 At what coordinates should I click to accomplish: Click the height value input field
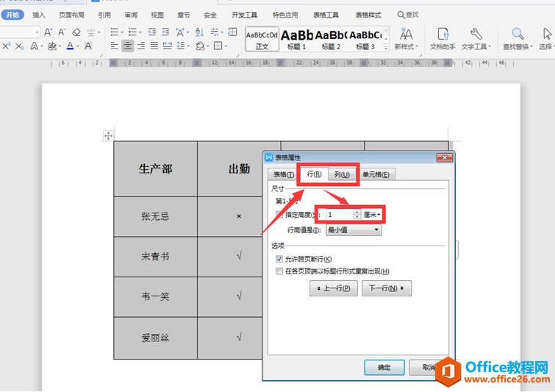point(340,215)
